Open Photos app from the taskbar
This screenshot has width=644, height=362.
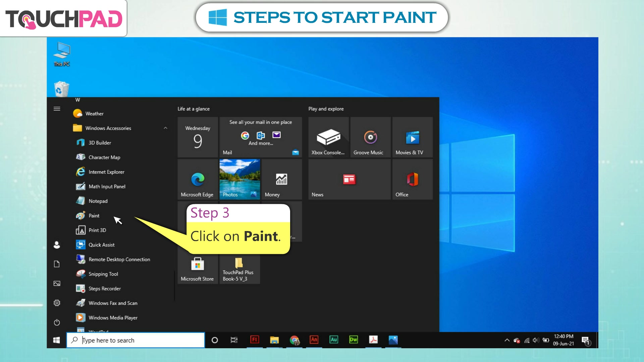point(393,340)
